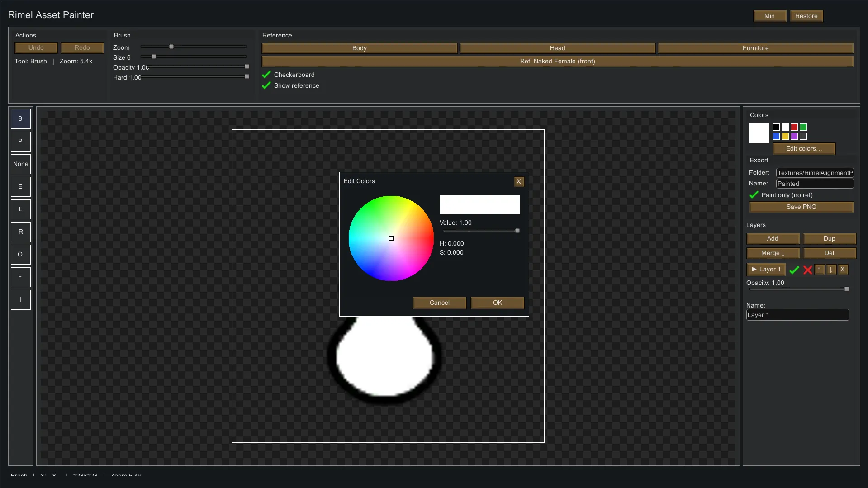The width and height of the screenshot is (868, 488).
Task: Disable Show reference option
Action: click(x=266, y=85)
